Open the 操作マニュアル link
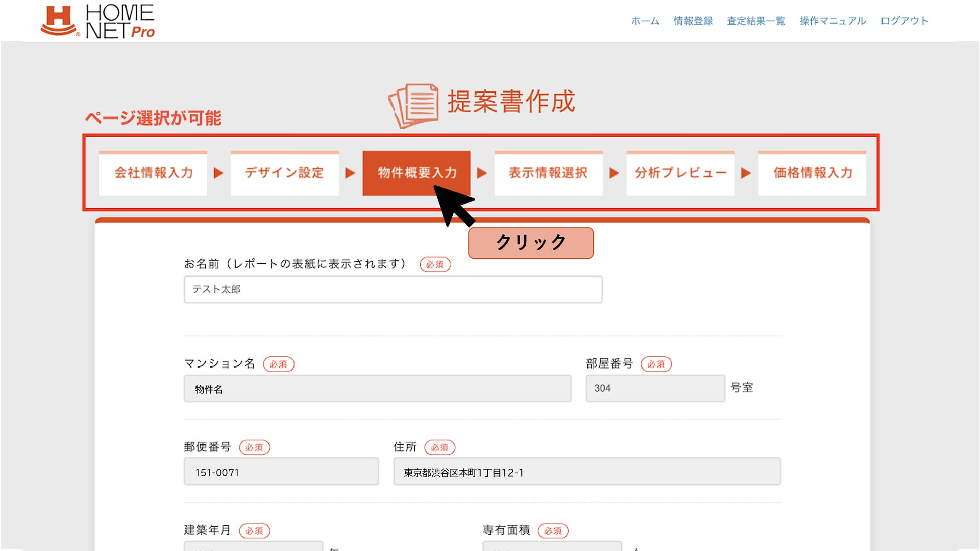The image size is (980, 551). point(832,21)
